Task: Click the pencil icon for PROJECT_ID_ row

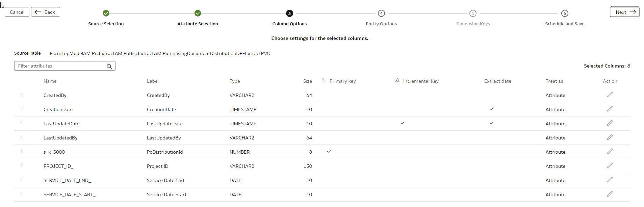Action: tap(610, 166)
